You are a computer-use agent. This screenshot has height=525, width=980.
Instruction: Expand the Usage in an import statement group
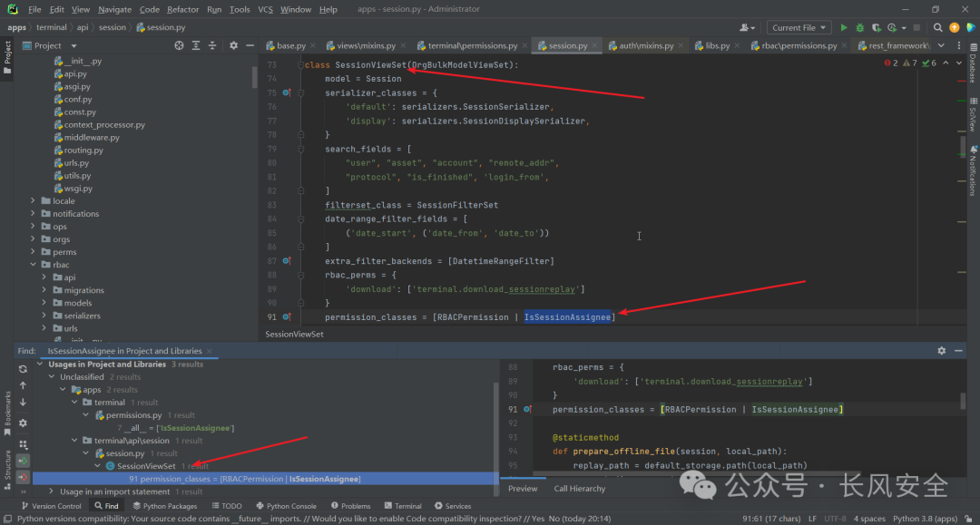(52, 492)
